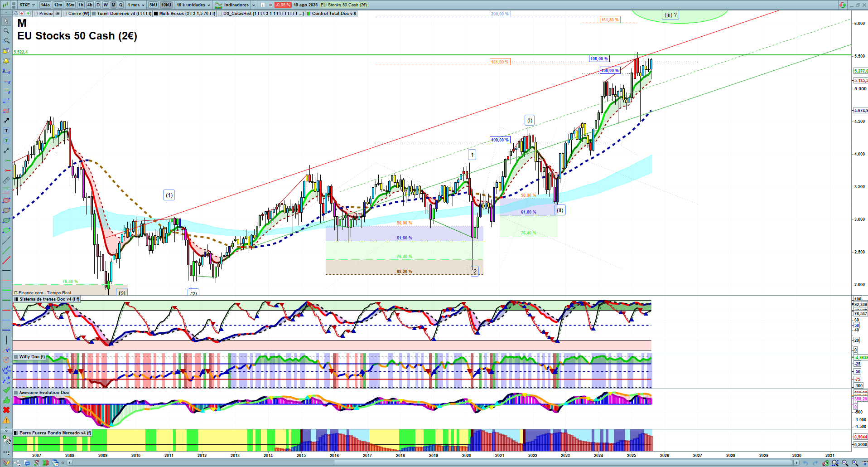868x467 pixels.
Task: Click the candlestick chart style icon
Action: pyautogui.click(x=5, y=5)
